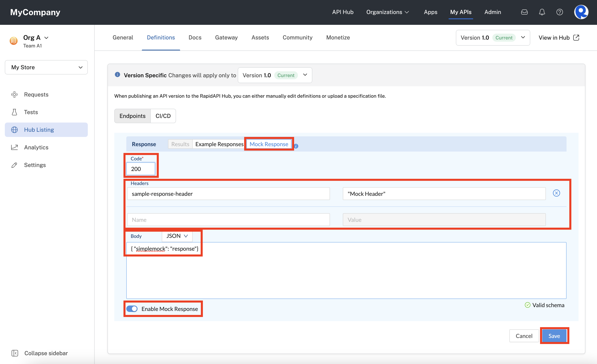597x364 pixels.
Task: Click into the Body JSON text area
Action: tap(346, 270)
